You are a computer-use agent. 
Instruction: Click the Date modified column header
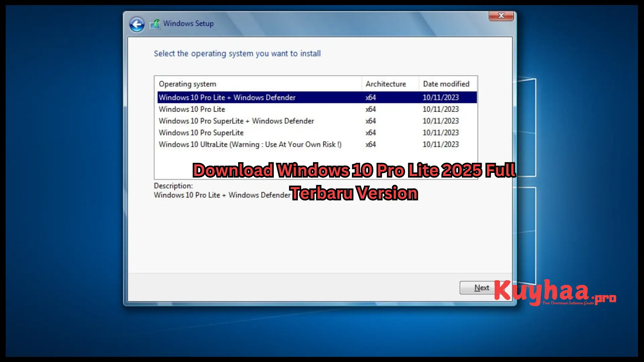[x=448, y=84]
